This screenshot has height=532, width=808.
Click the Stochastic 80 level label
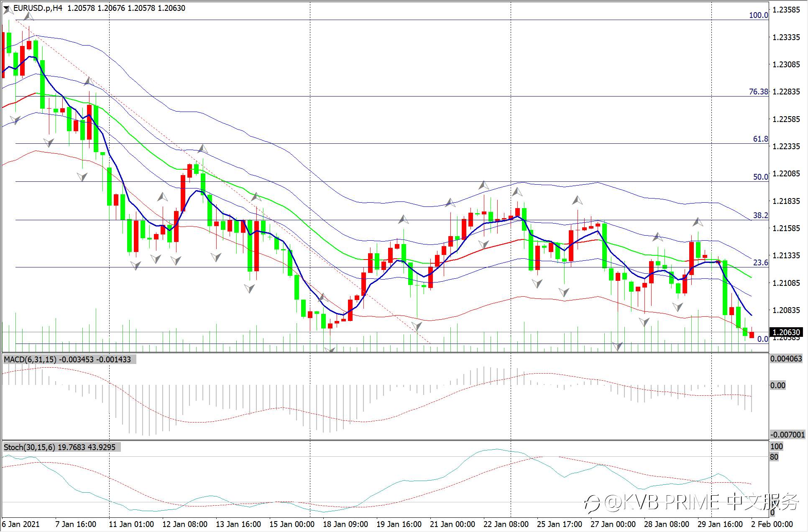774,457
